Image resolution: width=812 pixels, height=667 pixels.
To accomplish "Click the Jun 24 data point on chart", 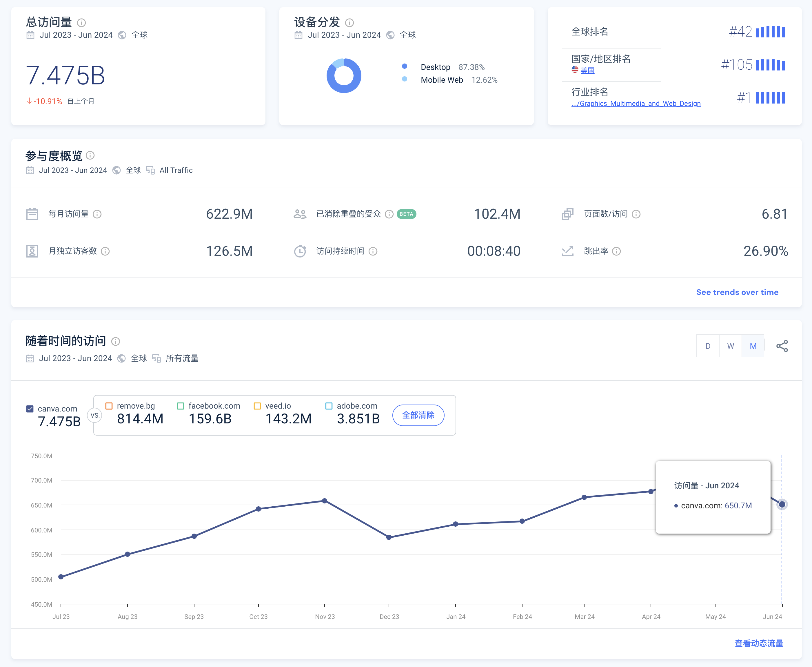I will (782, 505).
